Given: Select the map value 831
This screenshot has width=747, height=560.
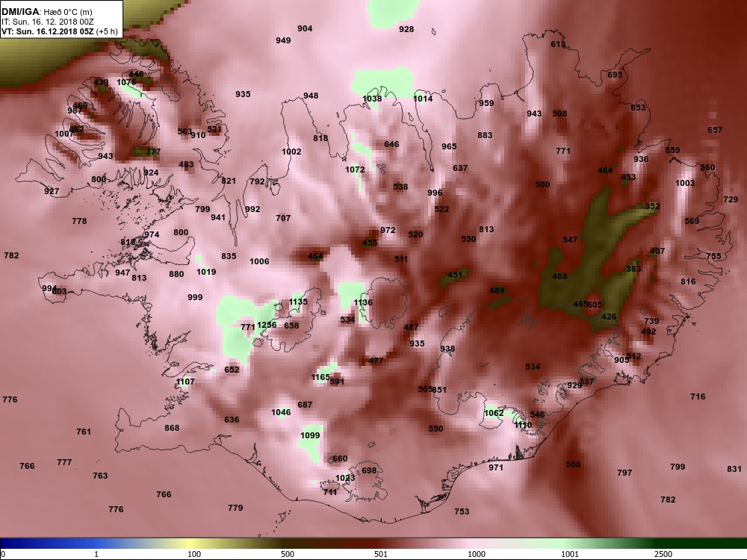Looking at the screenshot, I should (x=734, y=469).
